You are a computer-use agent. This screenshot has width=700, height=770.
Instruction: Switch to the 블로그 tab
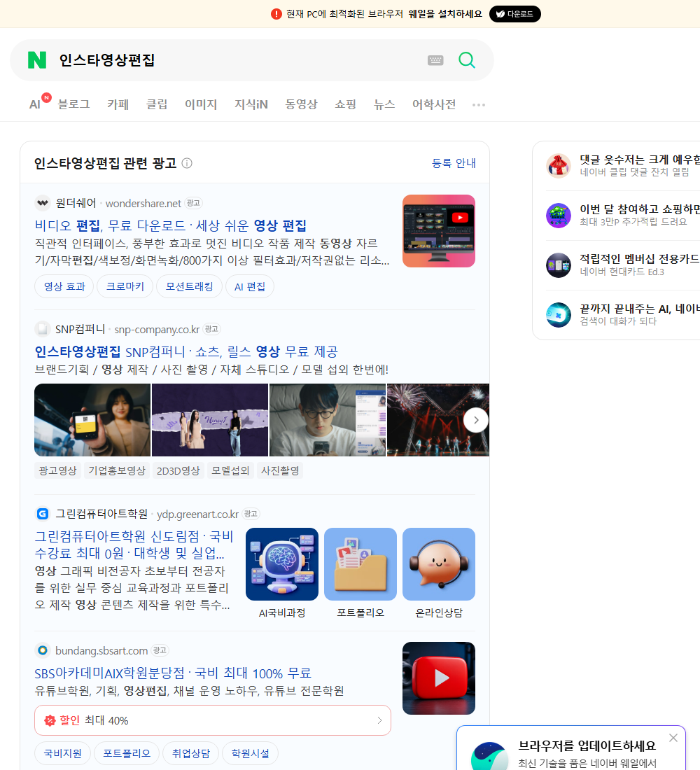click(x=73, y=104)
